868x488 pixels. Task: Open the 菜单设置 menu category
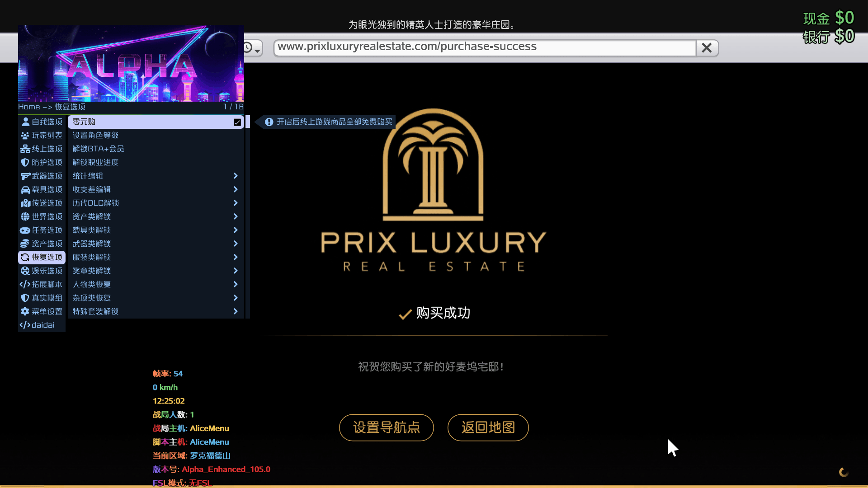[x=42, y=311]
